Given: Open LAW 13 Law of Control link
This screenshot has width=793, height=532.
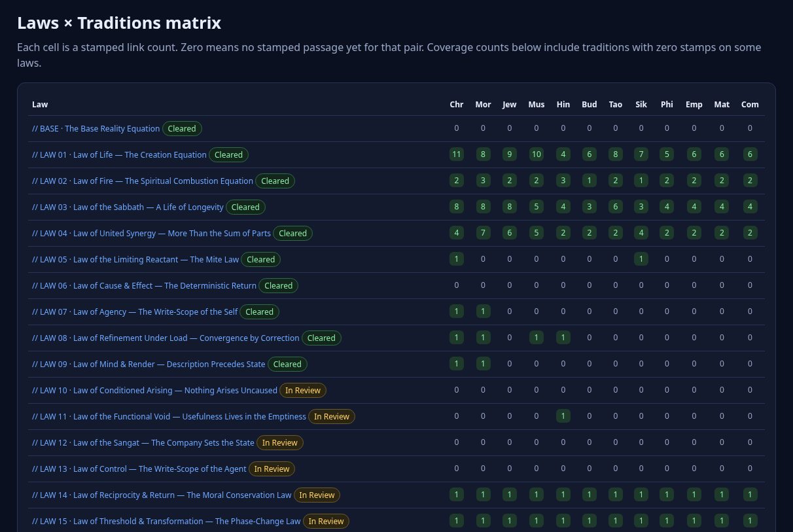Looking at the screenshot, I should [x=139, y=469].
